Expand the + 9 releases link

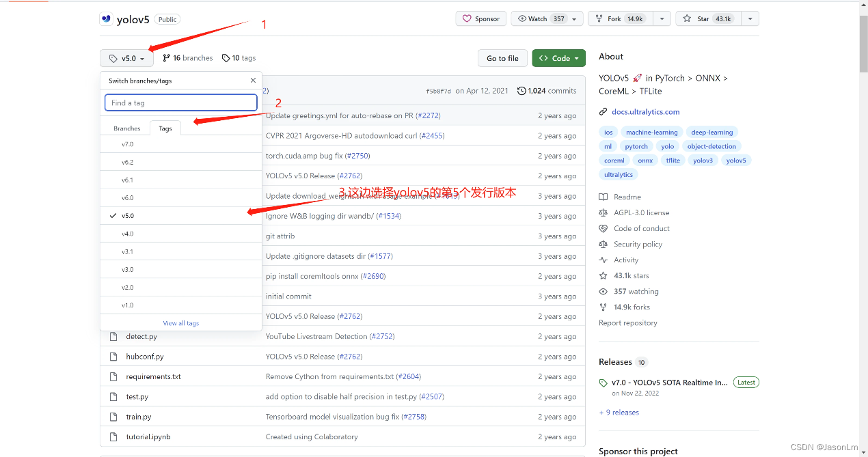[x=619, y=413]
